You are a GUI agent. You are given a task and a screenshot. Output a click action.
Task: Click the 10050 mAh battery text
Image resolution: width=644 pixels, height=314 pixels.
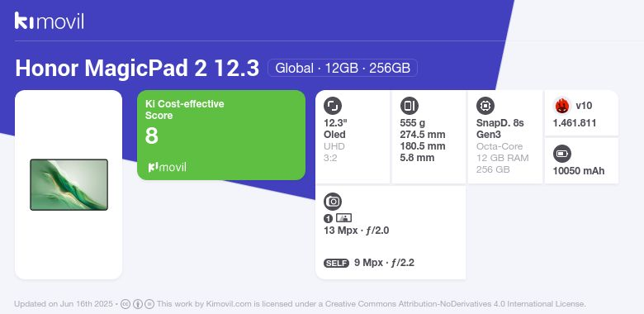pos(579,171)
